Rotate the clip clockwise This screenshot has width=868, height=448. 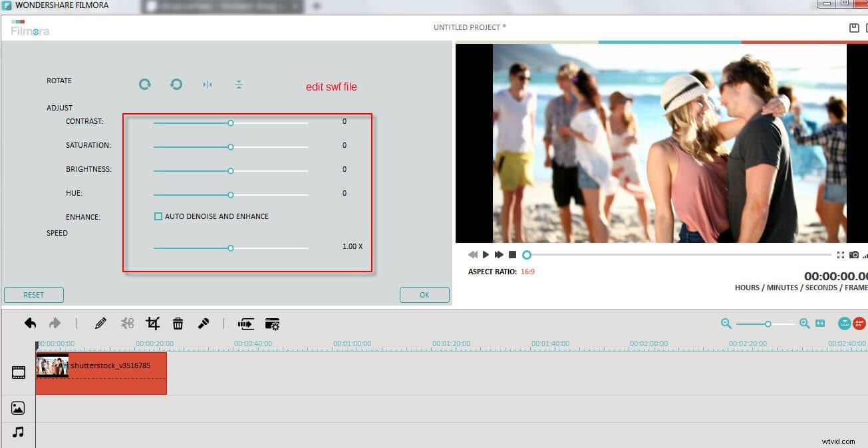tap(145, 85)
